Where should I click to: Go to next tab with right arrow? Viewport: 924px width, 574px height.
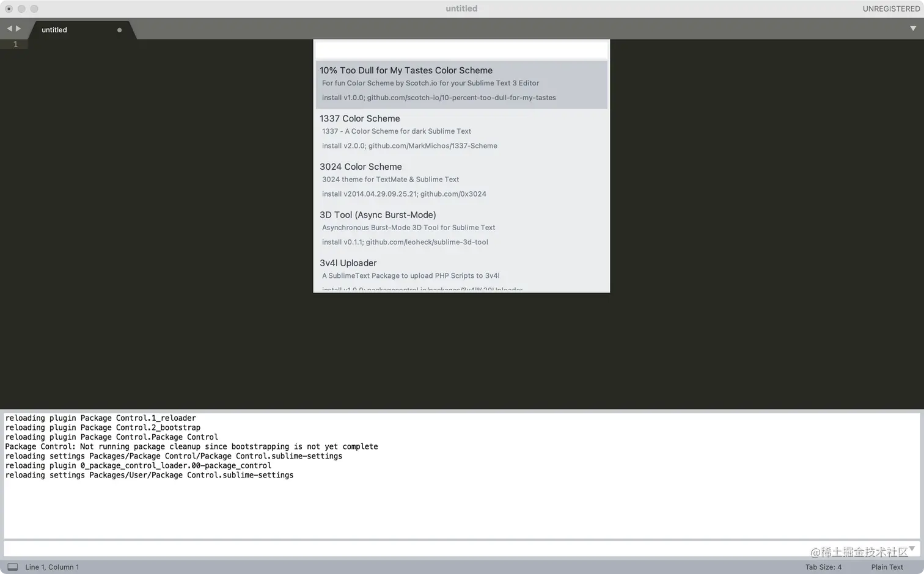click(18, 29)
